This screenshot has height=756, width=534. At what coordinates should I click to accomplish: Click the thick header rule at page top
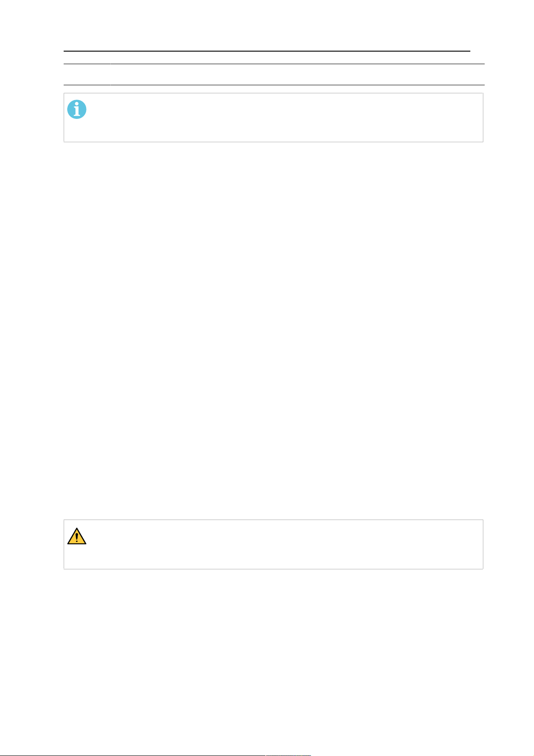(x=267, y=51)
